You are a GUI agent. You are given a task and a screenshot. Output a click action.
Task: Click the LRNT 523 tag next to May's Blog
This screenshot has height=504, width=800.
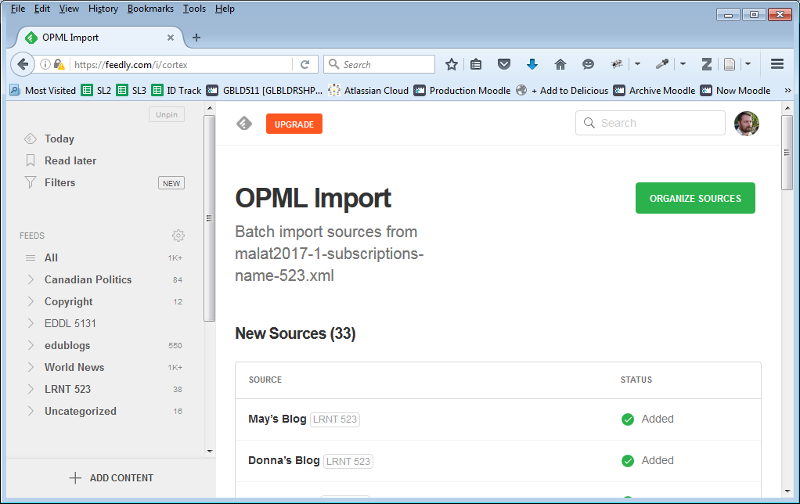tap(335, 419)
